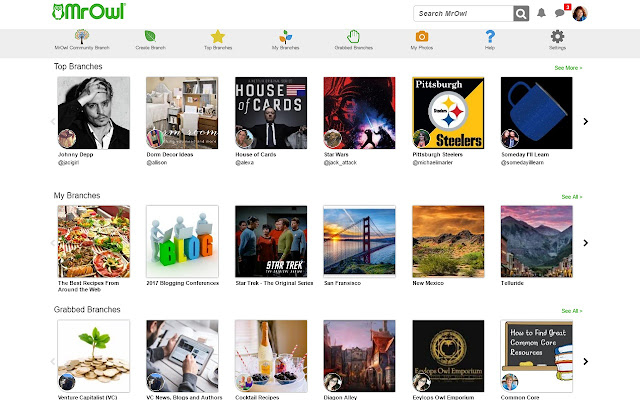This screenshot has height=400, width=640.
Task: Select MrOwl Community Branch menu label
Action: (x=82, y=48)
